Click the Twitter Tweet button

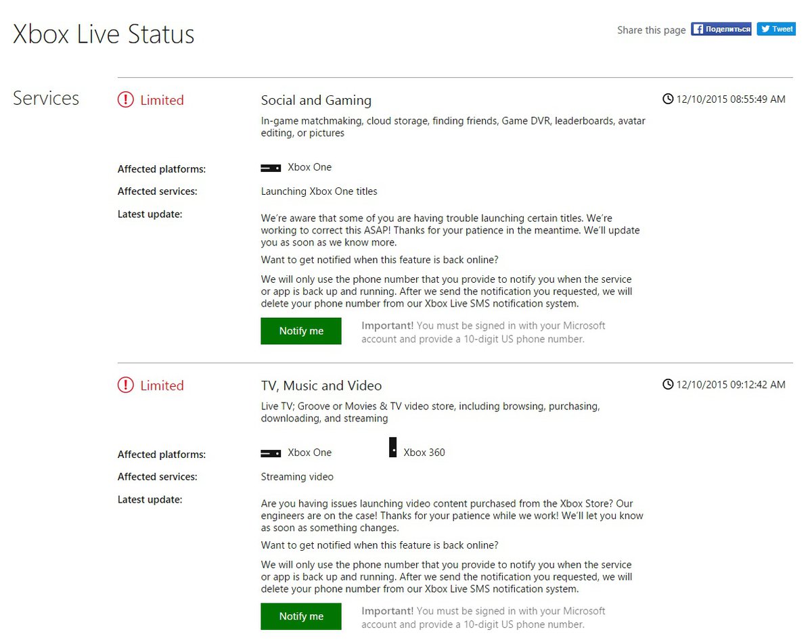click(x=775, y=29)
